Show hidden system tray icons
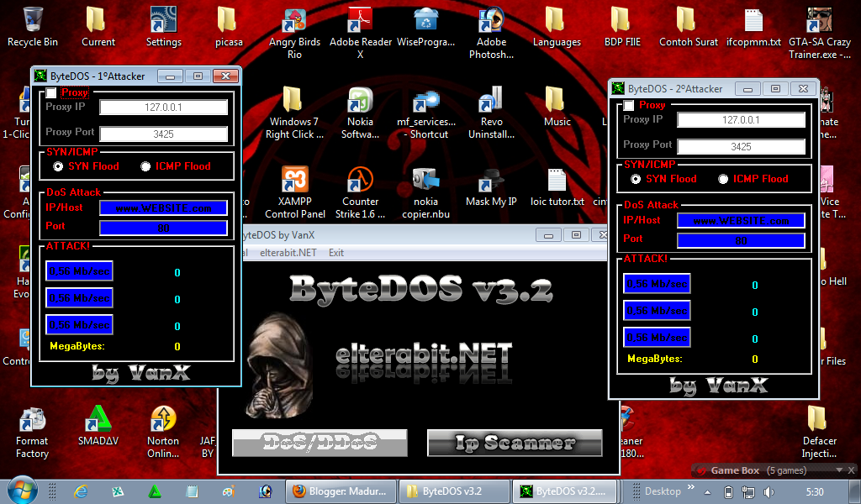Viewport: 861px width, 504px height. [707, 492]
